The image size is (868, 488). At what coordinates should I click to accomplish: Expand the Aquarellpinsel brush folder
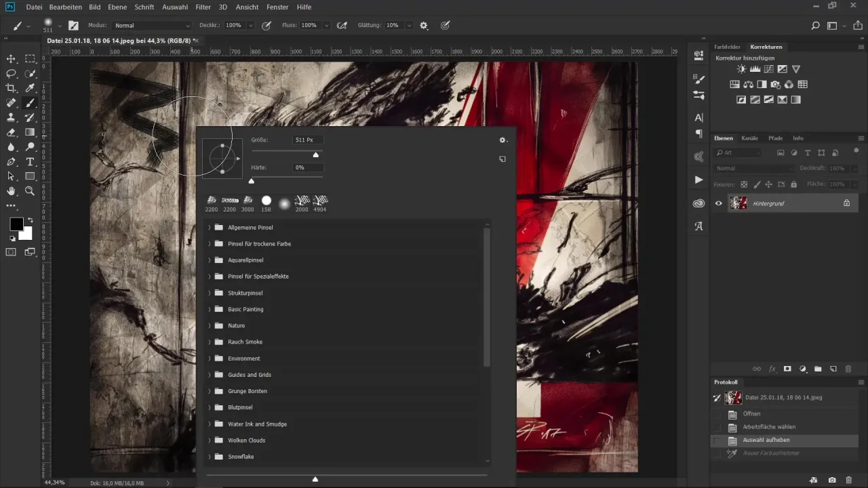[x=210, y=260]
